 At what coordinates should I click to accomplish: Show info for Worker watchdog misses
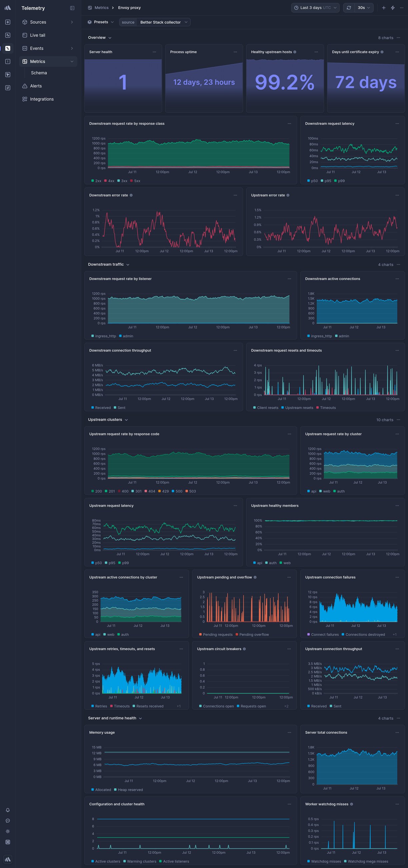pos(352,804)
